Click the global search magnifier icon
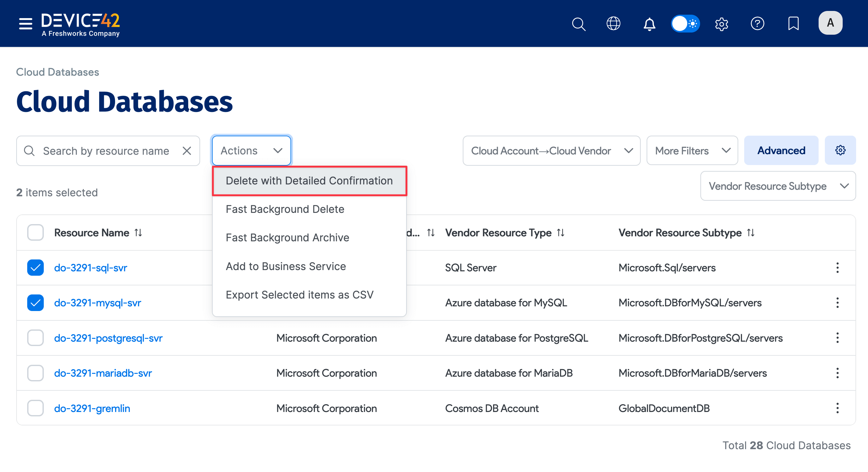Screen dimensions: 868x472 (578, 23)
